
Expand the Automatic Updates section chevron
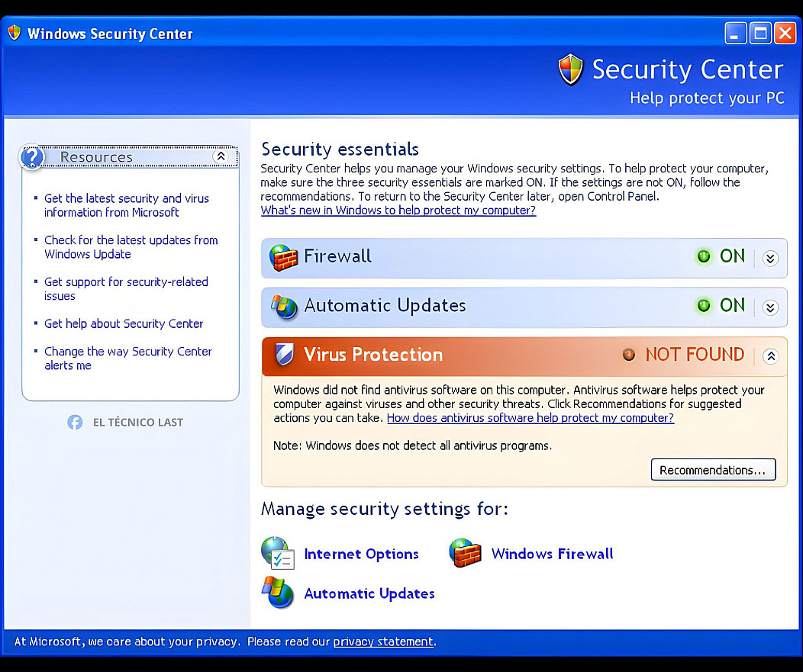click(770, 307)
